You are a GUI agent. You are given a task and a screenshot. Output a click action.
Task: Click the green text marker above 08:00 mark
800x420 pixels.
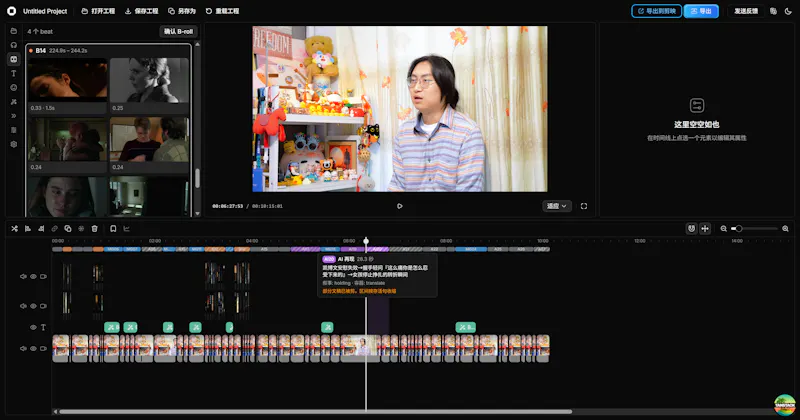tap(465, 327)
